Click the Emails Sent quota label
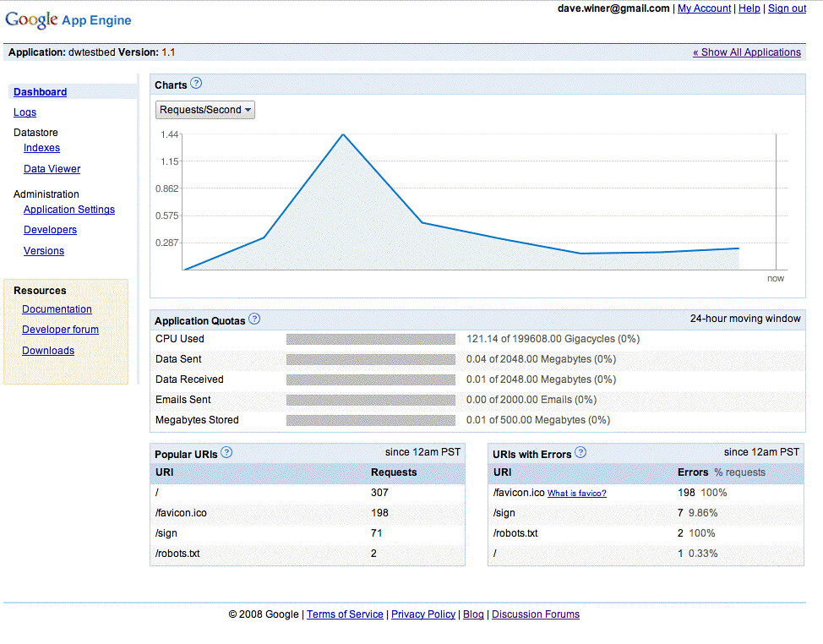The height and width of the screenshot is (644, 823). [183, 400]
